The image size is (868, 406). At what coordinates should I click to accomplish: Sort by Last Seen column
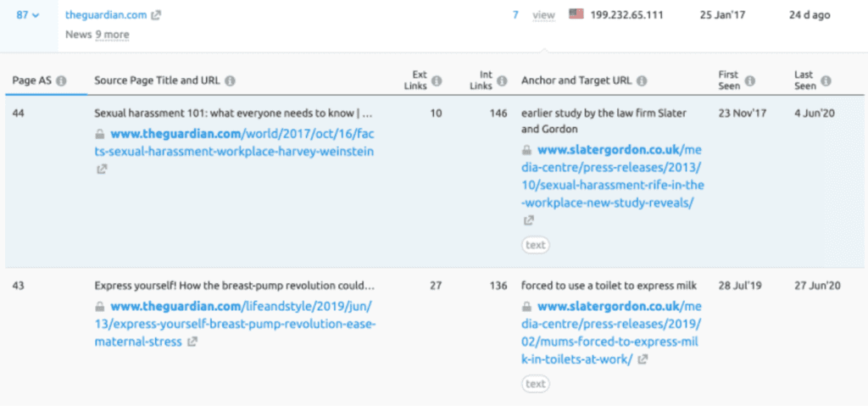pyautogui.click(x=805, y=80)
